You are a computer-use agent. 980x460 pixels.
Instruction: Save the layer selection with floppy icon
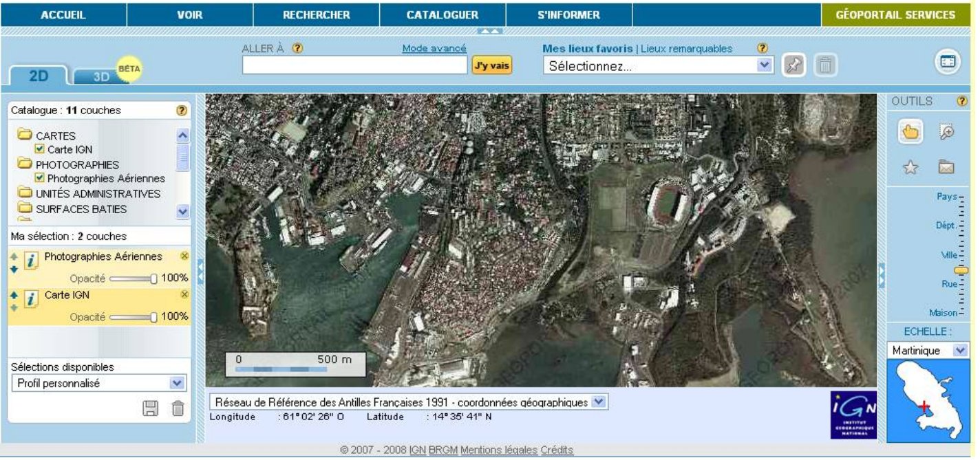click(149, 408)
